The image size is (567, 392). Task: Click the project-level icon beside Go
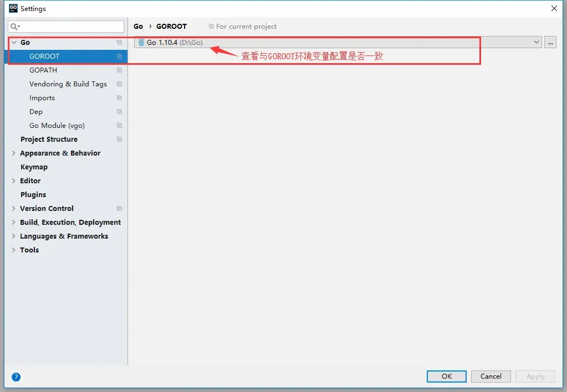point(119,42)
